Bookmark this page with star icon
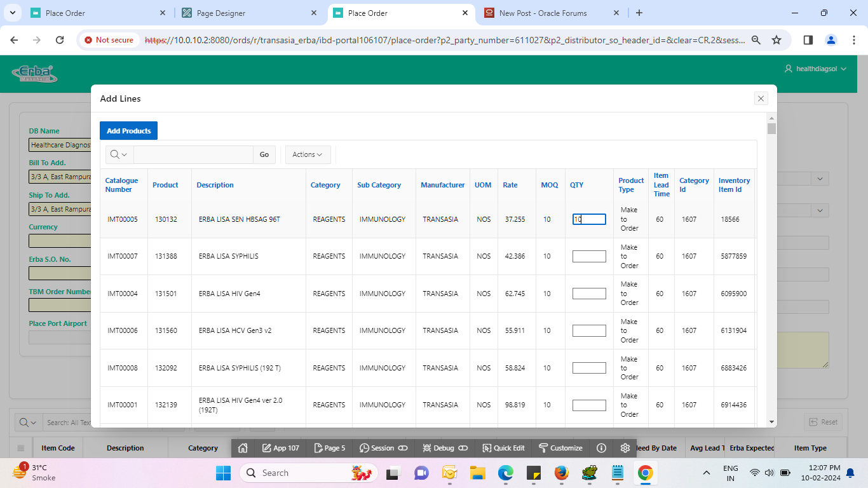Screen dimensions: 868x488 click(776, 40)
